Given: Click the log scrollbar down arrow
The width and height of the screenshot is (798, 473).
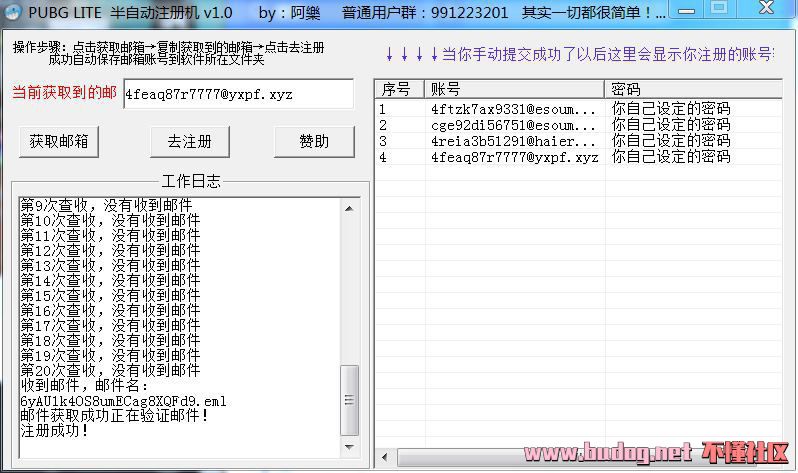Looking at the screenshot, I should pos(349,447).
